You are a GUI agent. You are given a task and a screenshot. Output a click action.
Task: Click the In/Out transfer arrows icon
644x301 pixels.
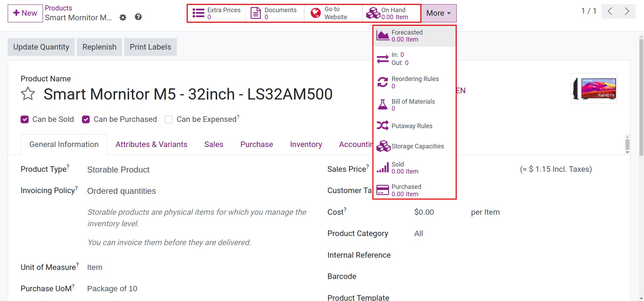(x=383, y=59)
